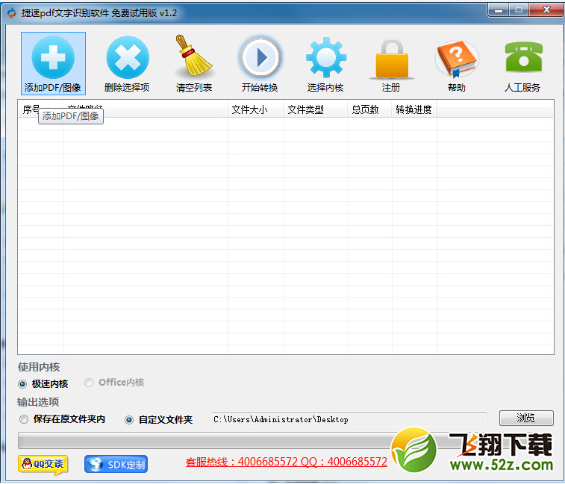Click the 浏览 browse button

pyautogui.click(x=526, y=418)
